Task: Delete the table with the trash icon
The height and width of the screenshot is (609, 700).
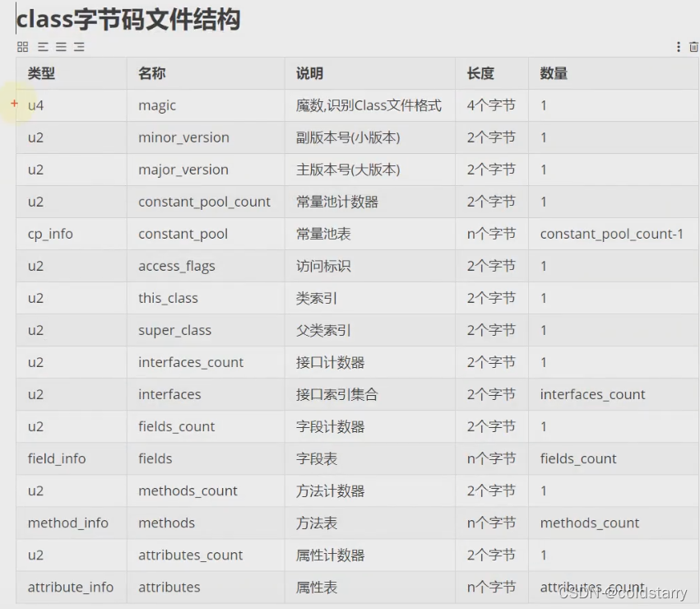Action: pos(693,46)
